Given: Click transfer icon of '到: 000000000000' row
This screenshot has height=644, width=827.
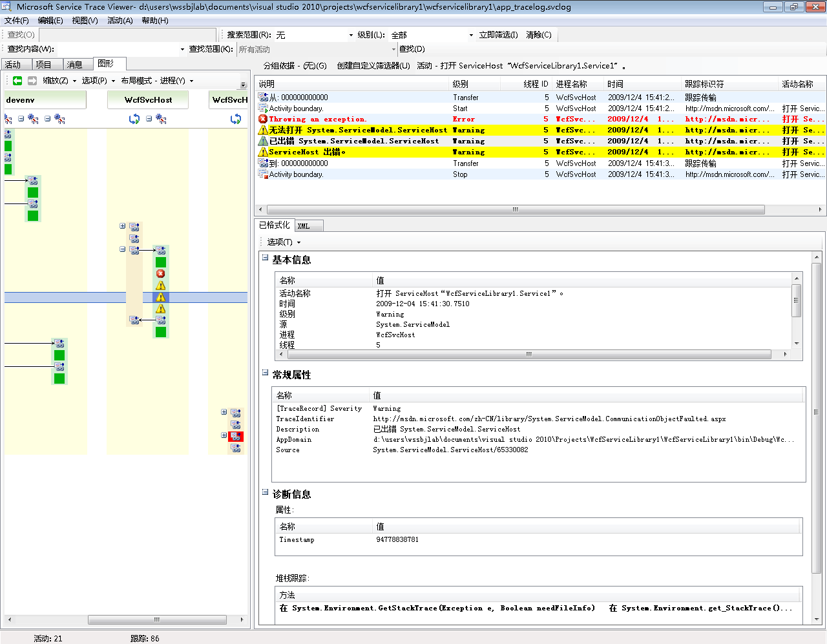Looking at the screenshot, I should coord(263,163).
